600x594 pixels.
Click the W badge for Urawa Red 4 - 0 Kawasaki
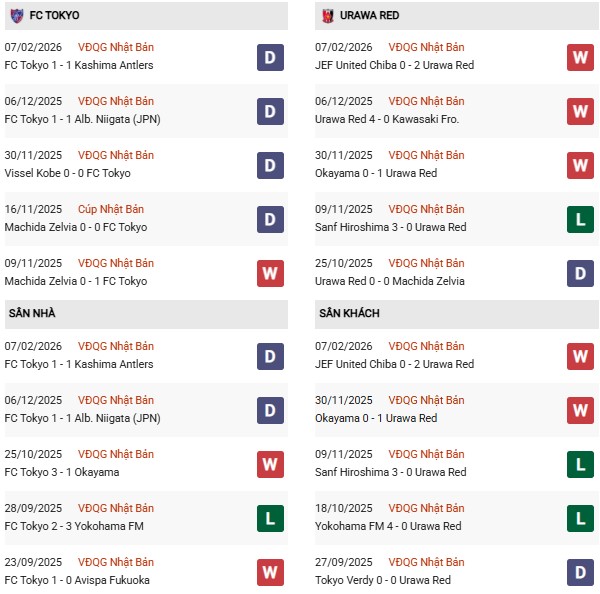coord(580,111)
